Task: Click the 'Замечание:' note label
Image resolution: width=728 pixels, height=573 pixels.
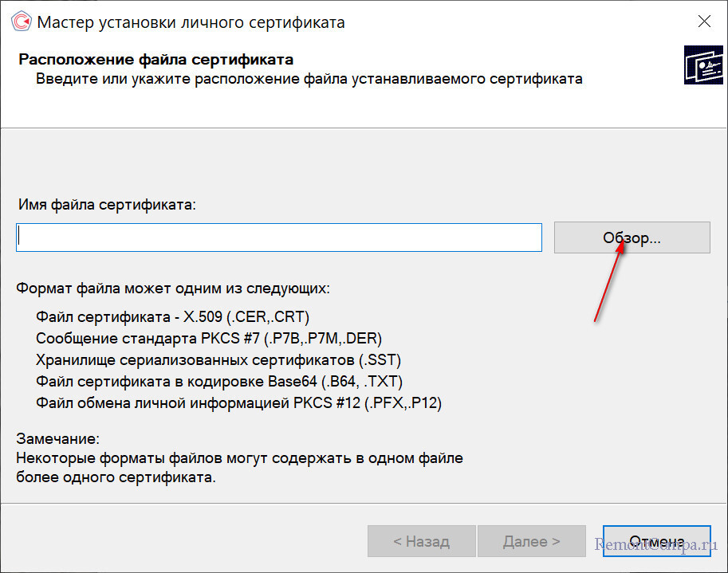Action: click(58, 439)
